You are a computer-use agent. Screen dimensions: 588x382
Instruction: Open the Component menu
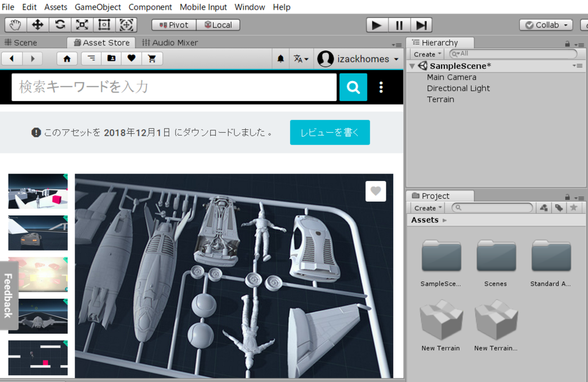pyautogui.click(x=150, y=7)
